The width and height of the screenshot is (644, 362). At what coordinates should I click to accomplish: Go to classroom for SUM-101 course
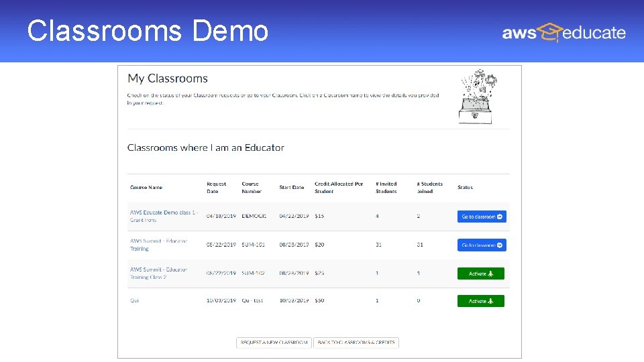pos(482,245)
